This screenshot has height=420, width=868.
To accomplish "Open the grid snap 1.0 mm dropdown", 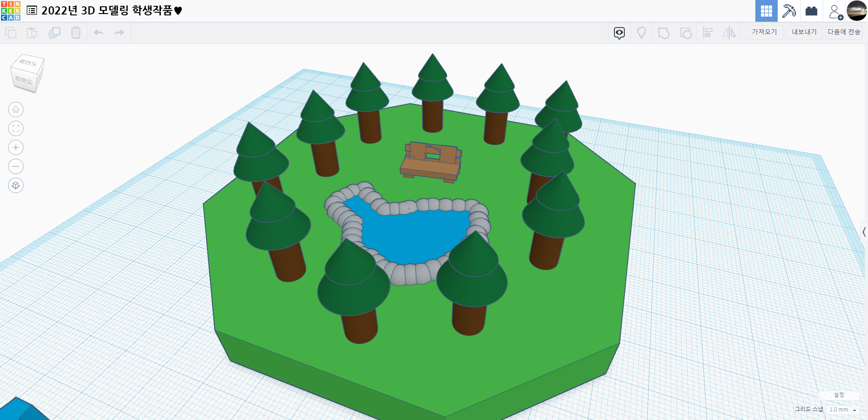I will click(x=843, y=410).
